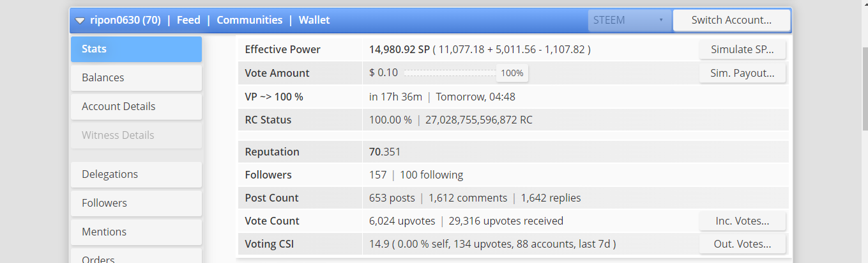The image size is (868, 263).
Task: Open the Delegations sidebar tab
Action: 136,174
